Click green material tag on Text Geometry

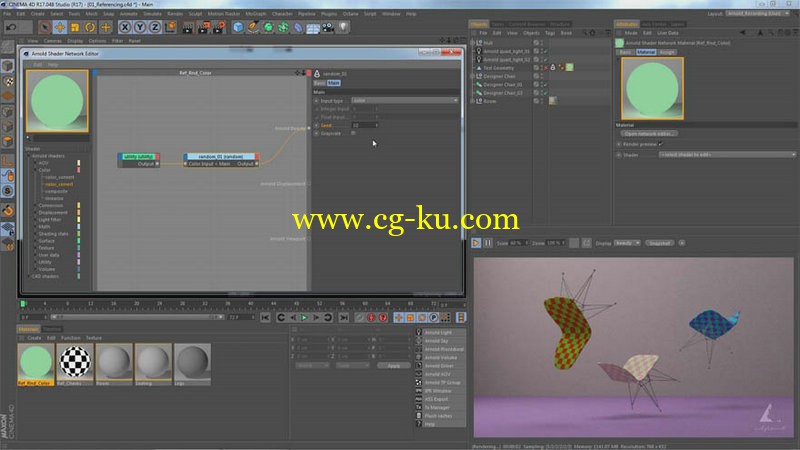pyautogui.click(x=569, y=67)
